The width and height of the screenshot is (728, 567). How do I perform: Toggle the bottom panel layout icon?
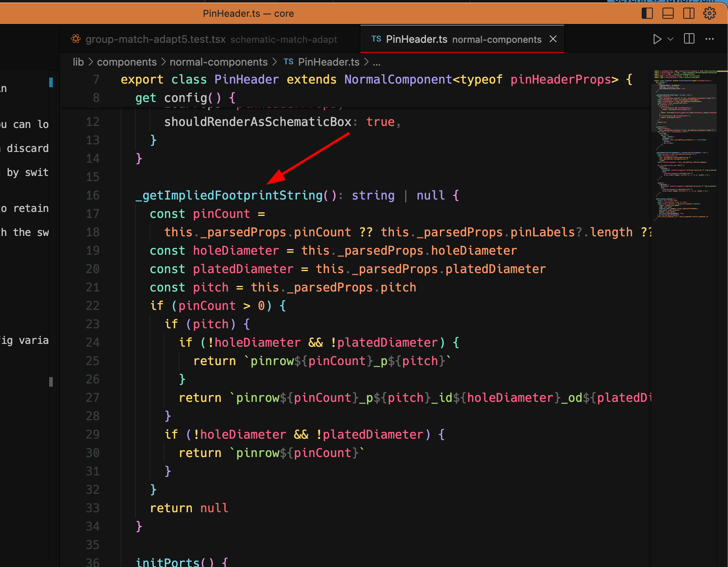(668, 14)
